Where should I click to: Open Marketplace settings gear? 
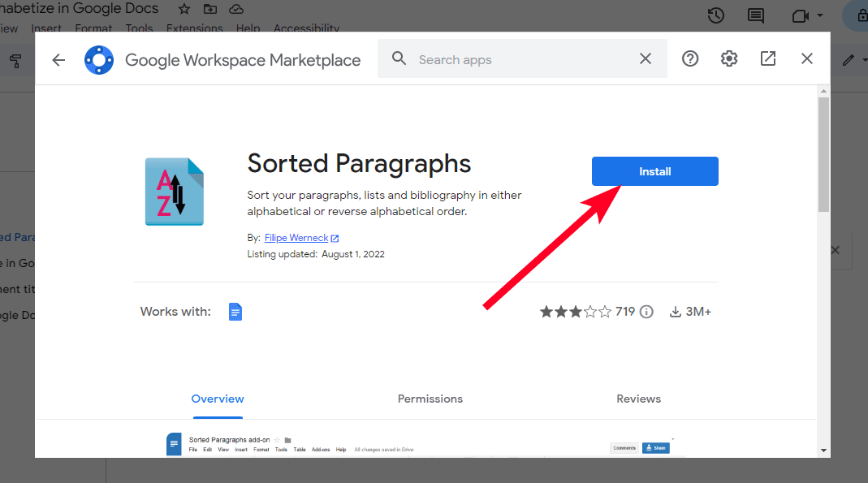pos(728,58)
